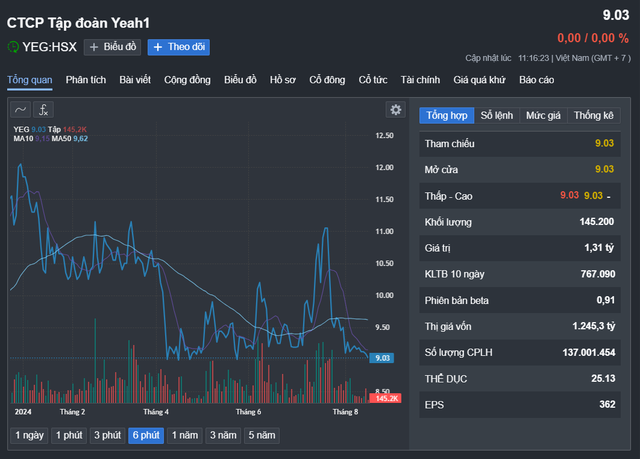The height and width of the screenshot is (459, 640).
Task: Switch chart range to 1 năm
Action: [x=184, y=435]
